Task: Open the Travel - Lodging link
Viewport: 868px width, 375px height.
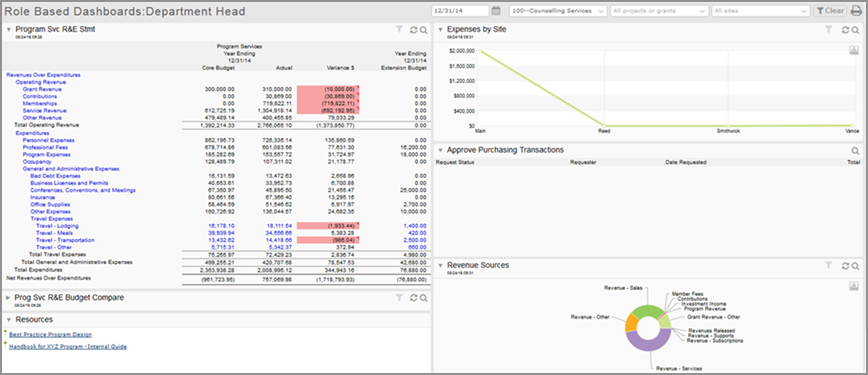Action: point(57,226)
